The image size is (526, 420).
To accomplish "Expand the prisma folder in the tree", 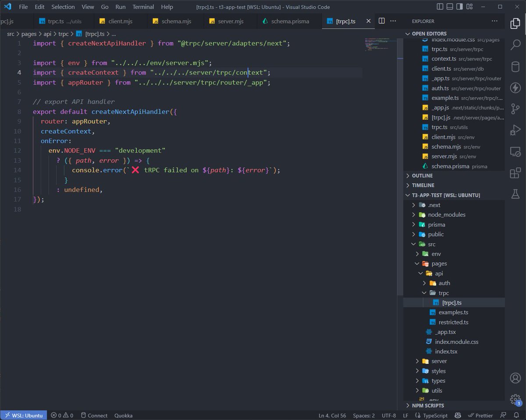I will click(454, 224).
